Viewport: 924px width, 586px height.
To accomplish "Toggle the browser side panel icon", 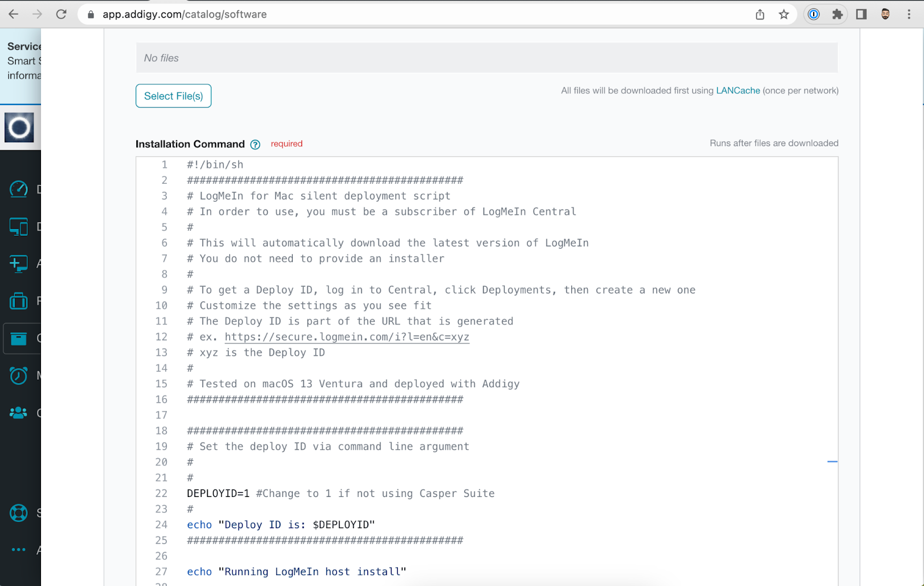I will click(861, 14).
